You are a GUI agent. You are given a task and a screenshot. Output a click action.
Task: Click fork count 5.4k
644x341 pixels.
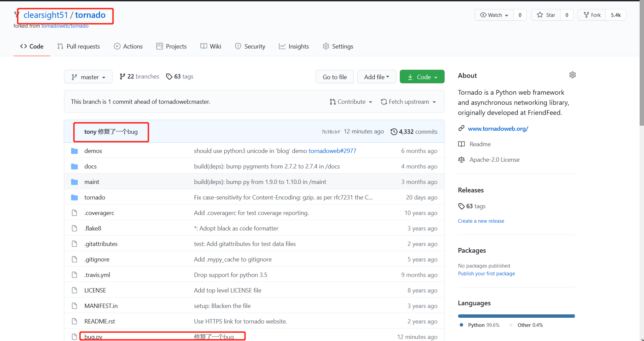(x=616, y=15)
